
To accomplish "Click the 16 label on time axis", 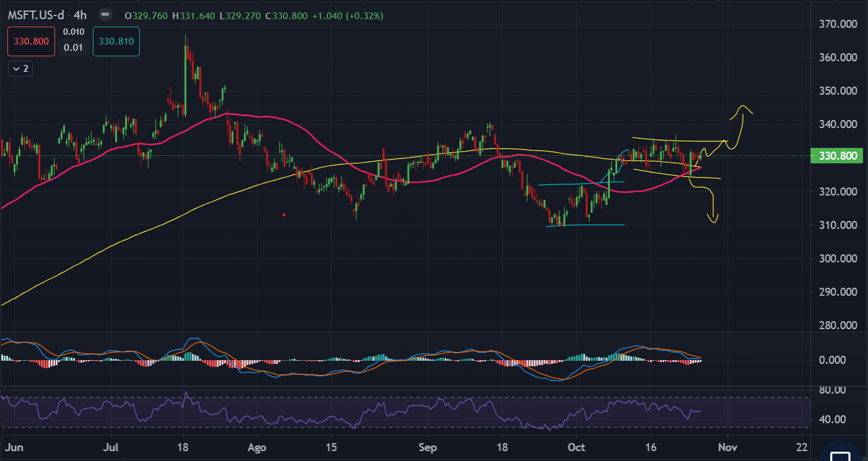I will pos(651,447).
